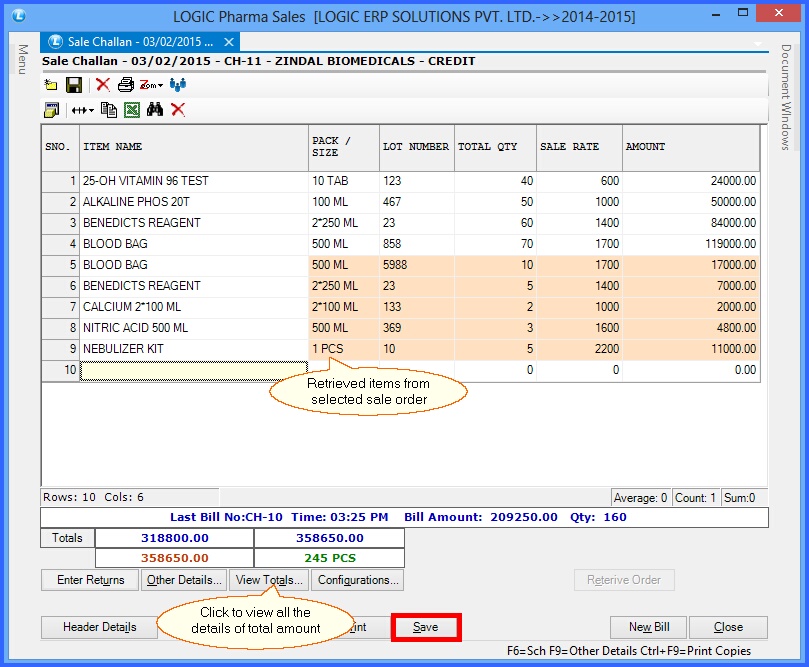
Task: Click the 1 PCS pack size cell
Action: [x=344, y=349]
